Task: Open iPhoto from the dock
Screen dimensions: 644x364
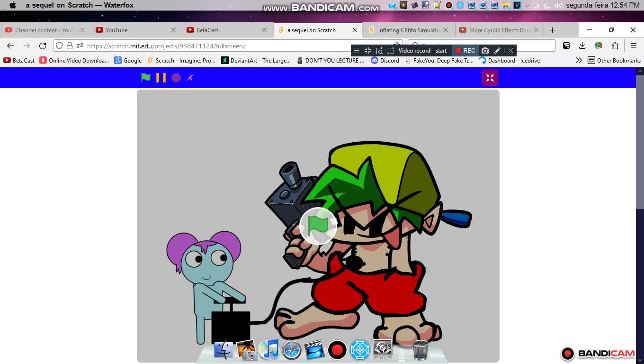Action: (x=246, y=350)
